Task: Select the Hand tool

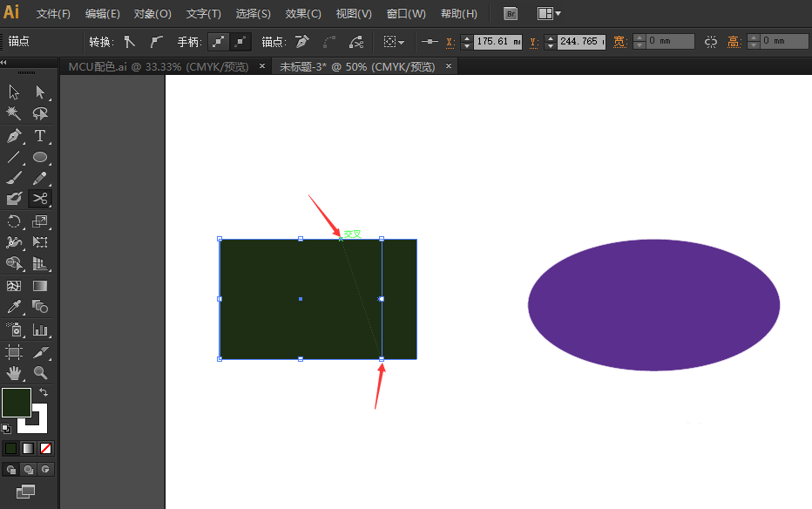Action: [x=14, y=373]
